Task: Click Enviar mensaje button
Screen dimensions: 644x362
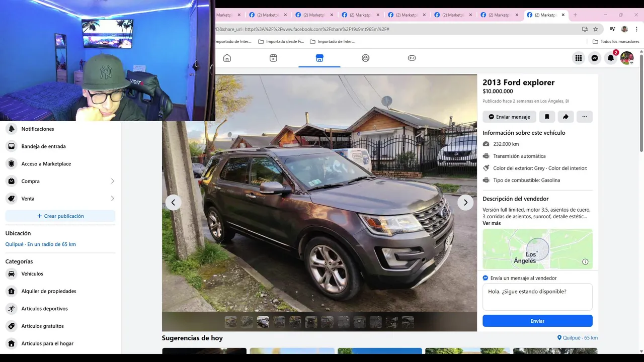Action: coord(509,117)
